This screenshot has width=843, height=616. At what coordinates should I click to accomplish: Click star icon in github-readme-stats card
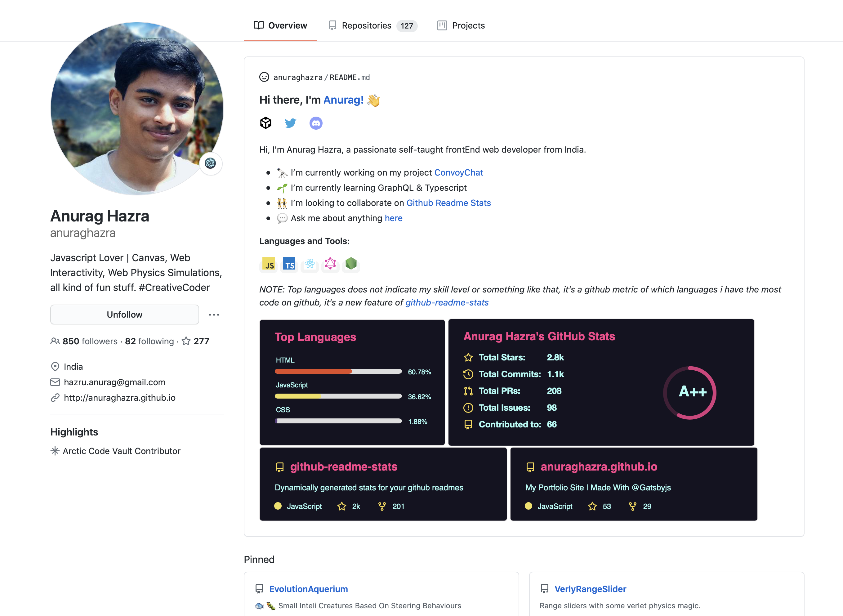[341, 507]
